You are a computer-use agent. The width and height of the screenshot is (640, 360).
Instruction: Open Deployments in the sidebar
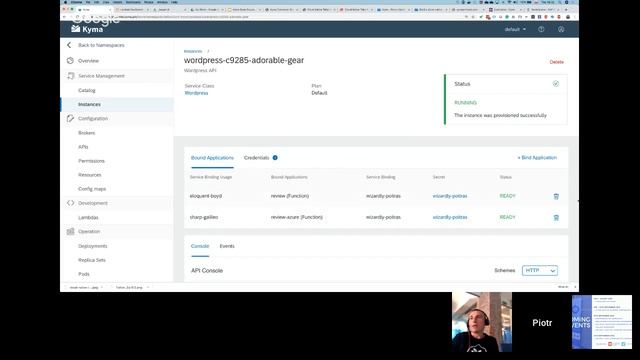click(x=93, y=246)
